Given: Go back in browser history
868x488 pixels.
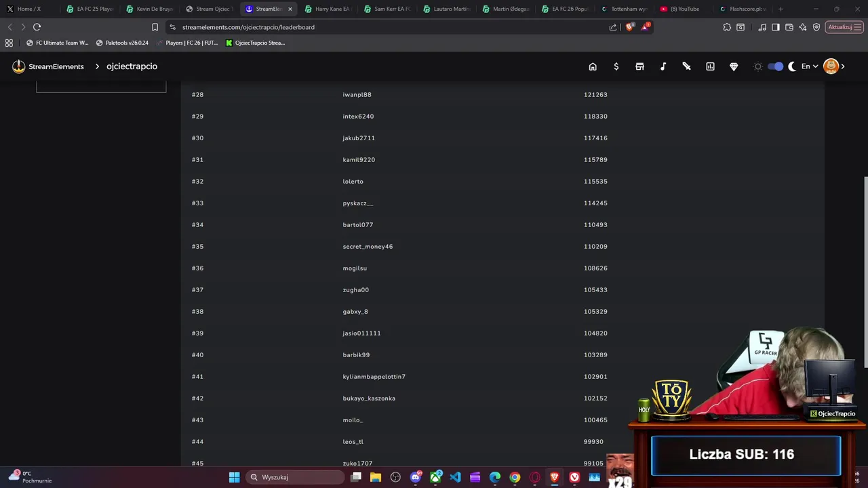Looking at the screenshot, I should point(9,27).
